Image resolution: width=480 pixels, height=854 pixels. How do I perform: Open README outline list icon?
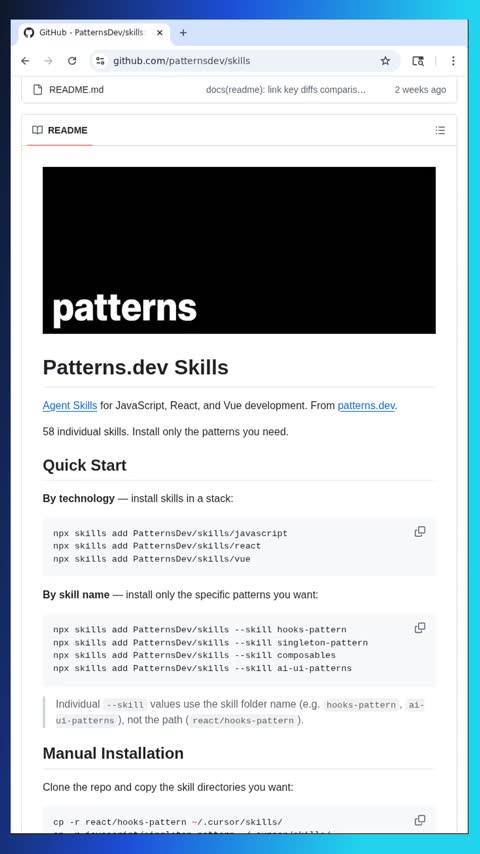click(x=440, y=130)
